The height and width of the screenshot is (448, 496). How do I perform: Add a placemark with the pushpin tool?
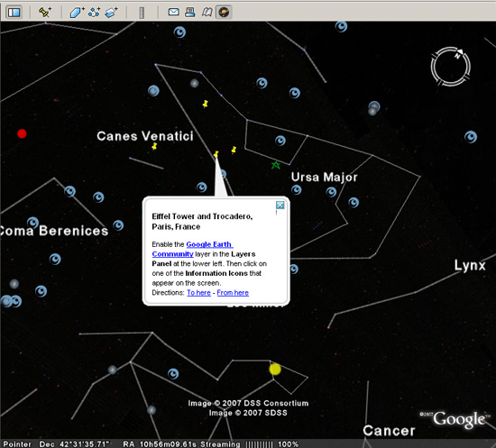point(44,13)
